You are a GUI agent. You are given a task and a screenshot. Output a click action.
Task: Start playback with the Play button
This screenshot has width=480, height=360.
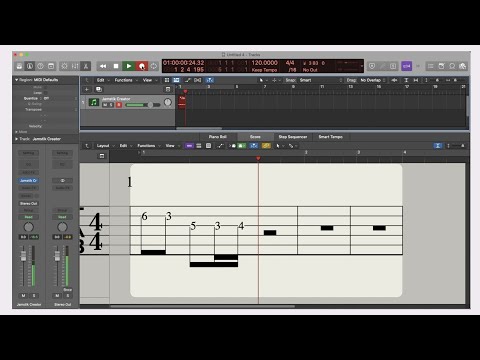129,66
